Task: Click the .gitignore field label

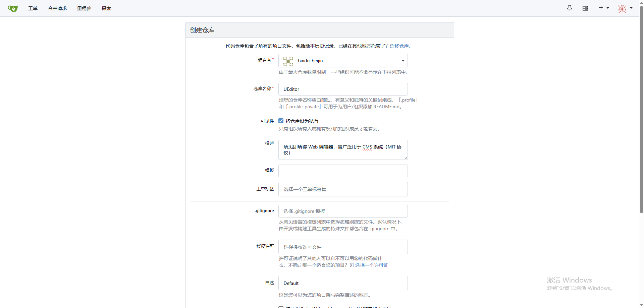Action: pyautogui.click(x=264, y=211)
